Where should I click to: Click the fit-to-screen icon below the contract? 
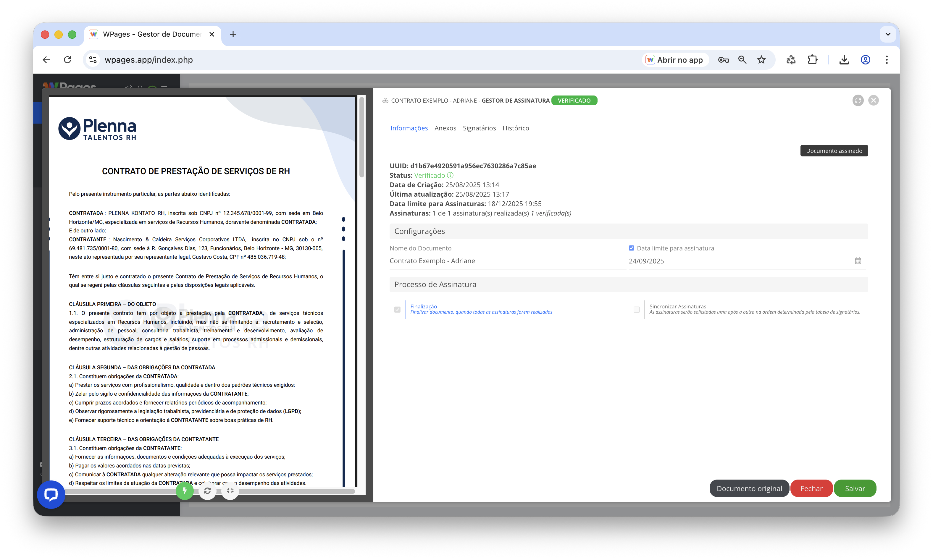click(230, 491)
